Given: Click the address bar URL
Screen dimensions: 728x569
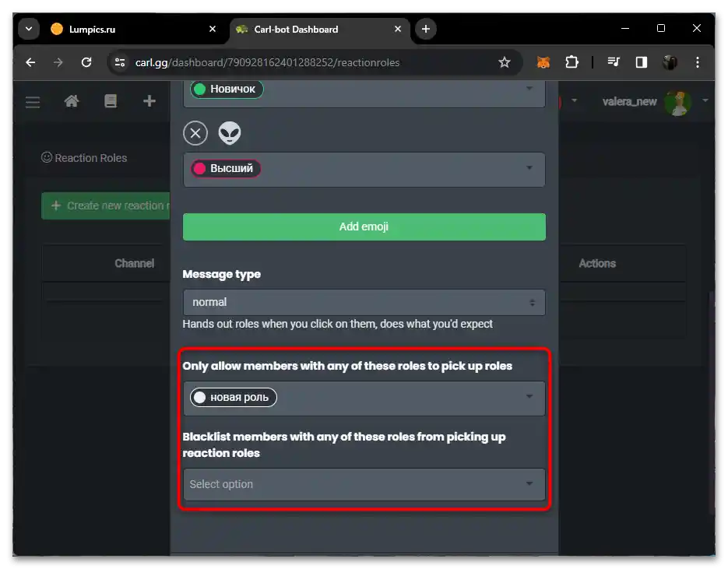Looking at the screenshot, I should point(267,62).
